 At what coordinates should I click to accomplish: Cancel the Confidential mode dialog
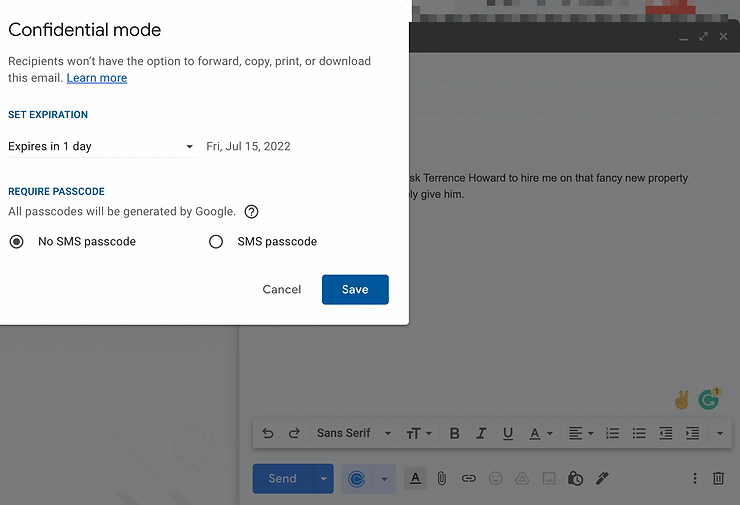(x=281, y=290)
